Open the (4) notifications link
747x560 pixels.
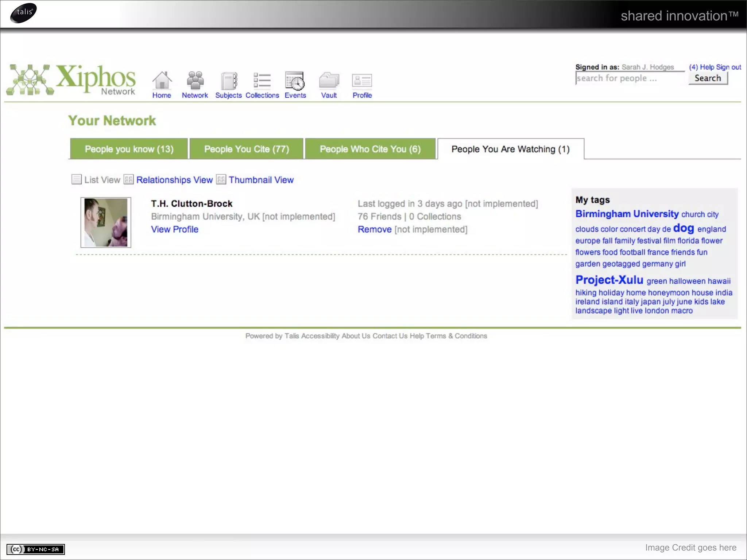pos(693,67)
